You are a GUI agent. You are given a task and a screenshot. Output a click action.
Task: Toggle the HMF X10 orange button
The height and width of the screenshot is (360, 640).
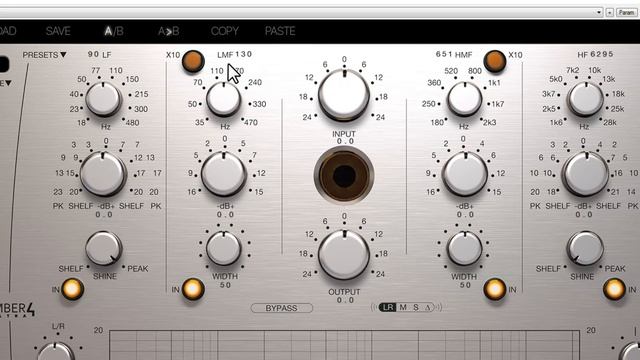495,61
